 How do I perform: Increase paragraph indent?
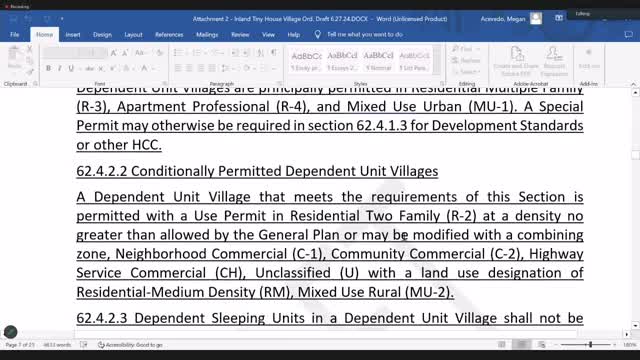[x=246, y=53]
